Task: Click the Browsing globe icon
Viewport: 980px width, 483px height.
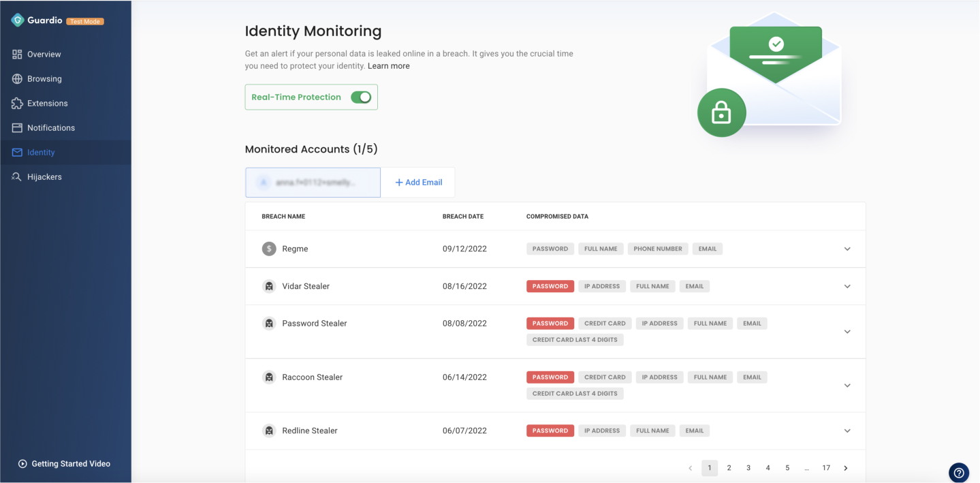Action: (x=17, y=79)
